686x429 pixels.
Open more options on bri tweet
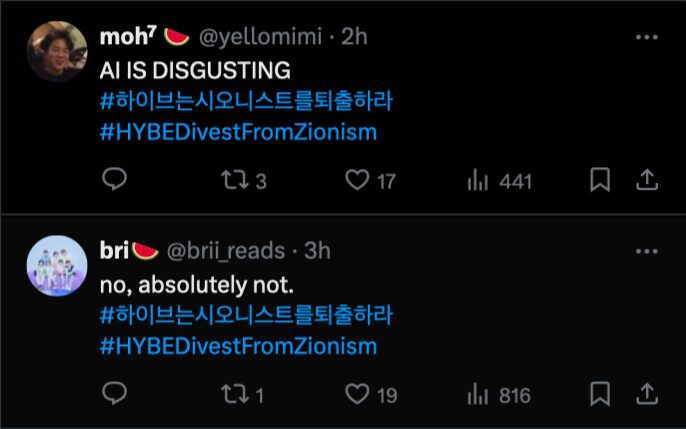(x=647, y=251)
